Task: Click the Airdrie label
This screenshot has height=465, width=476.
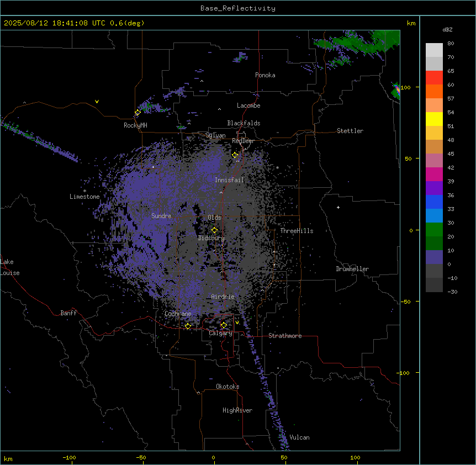Action: tap(223, 297)
